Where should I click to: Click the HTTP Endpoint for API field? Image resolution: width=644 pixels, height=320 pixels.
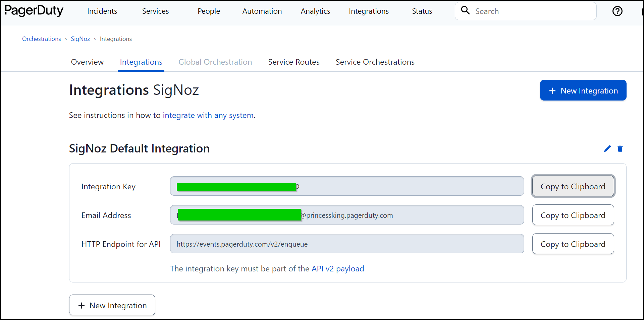coord(347,244)
